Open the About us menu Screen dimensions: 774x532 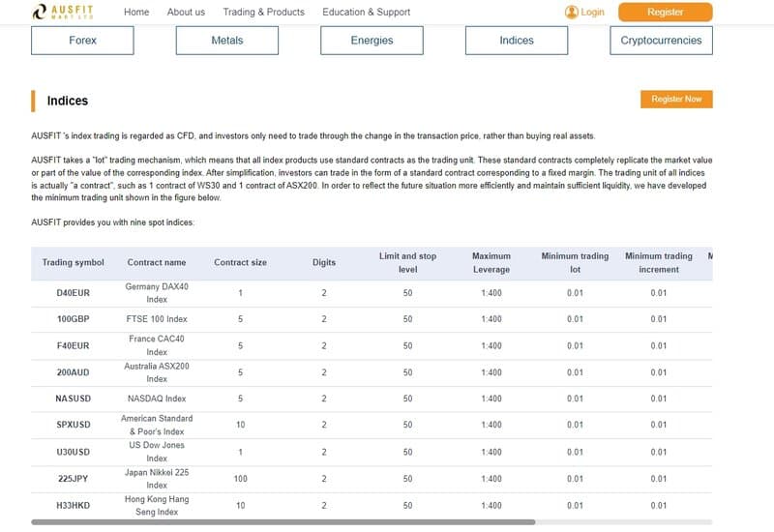tap(186, 12)
